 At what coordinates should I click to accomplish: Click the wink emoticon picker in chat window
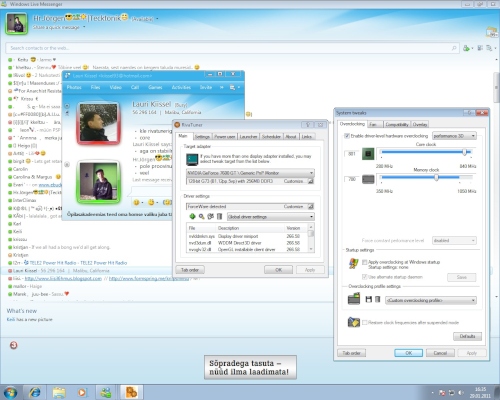tap(151, 202)
